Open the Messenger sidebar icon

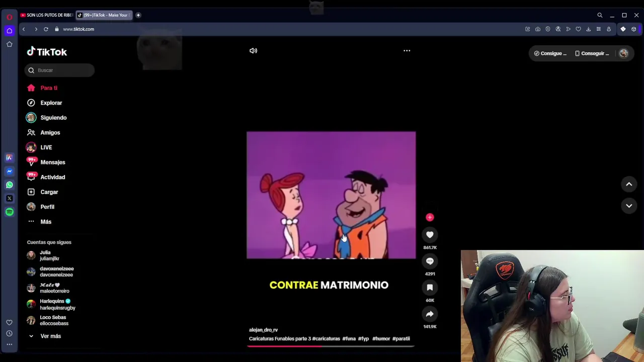9,171
